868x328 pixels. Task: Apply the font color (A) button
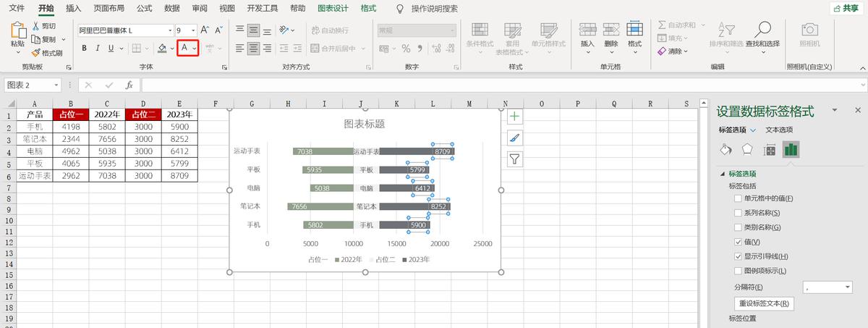pyautogui.click(x=184, y=48)
